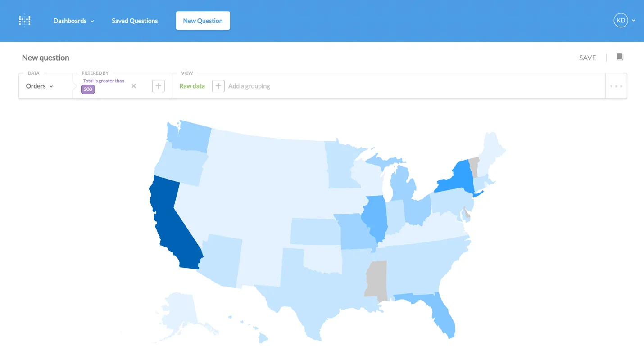Remove the Total greater than filter
This screenshot has width=644, height=359.
[134, 86]
